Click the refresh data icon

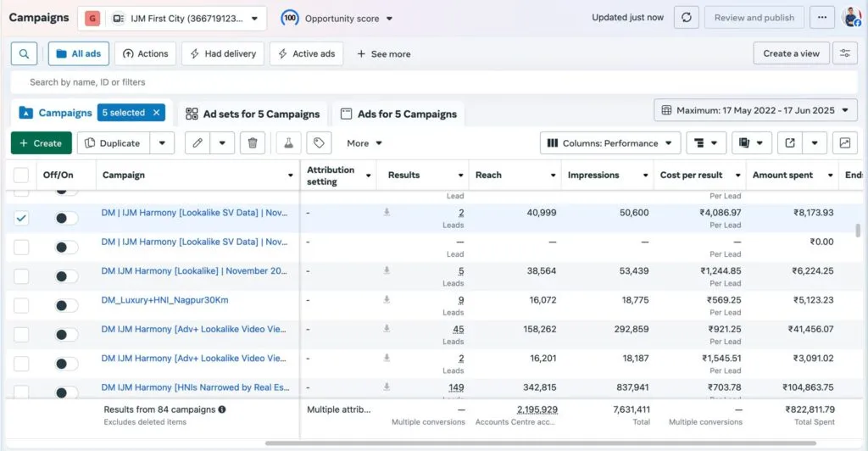click(x=686, y=18)
